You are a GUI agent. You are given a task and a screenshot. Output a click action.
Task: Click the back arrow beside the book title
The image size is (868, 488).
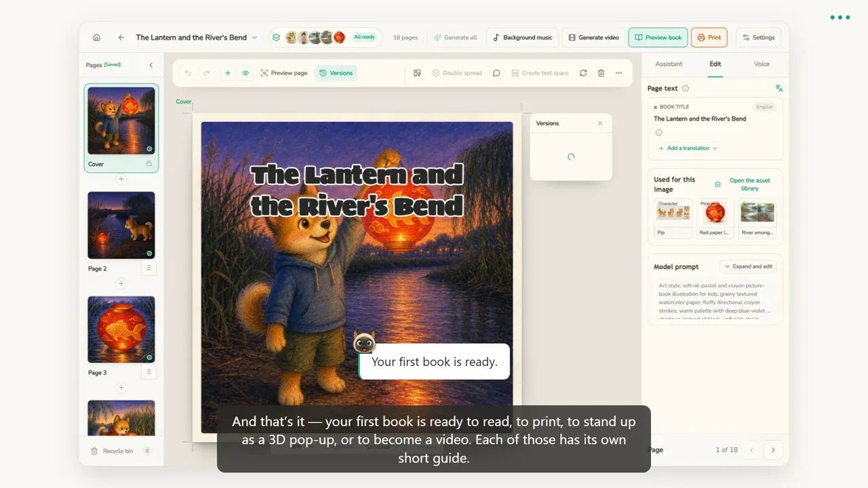tap(121, 37)
